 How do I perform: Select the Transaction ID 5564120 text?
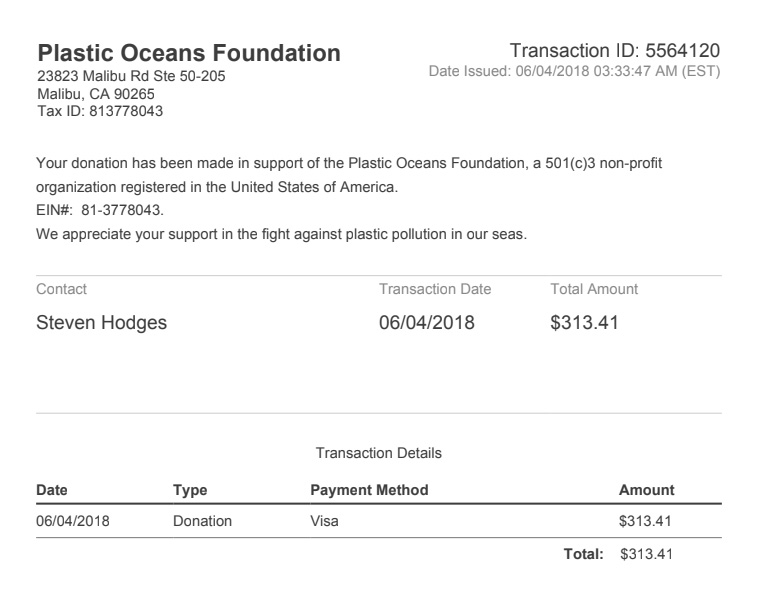pyautogui.click(x=615, y=51)
